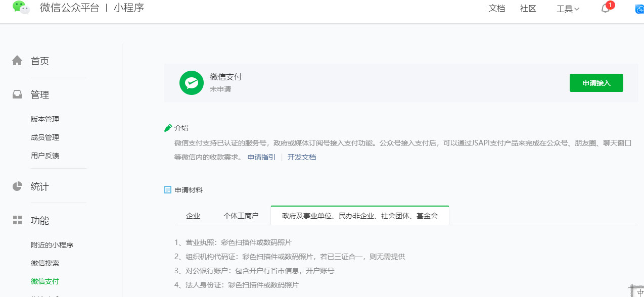Viewport: 644px width, 297px height.
Task: Click the home icon beside 首页
Action: (17, 61)
